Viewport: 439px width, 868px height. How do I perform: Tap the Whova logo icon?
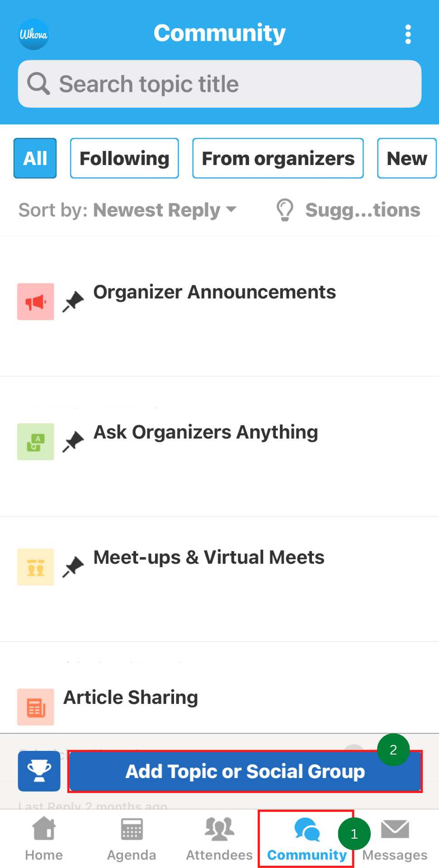(x=33, y=34)
